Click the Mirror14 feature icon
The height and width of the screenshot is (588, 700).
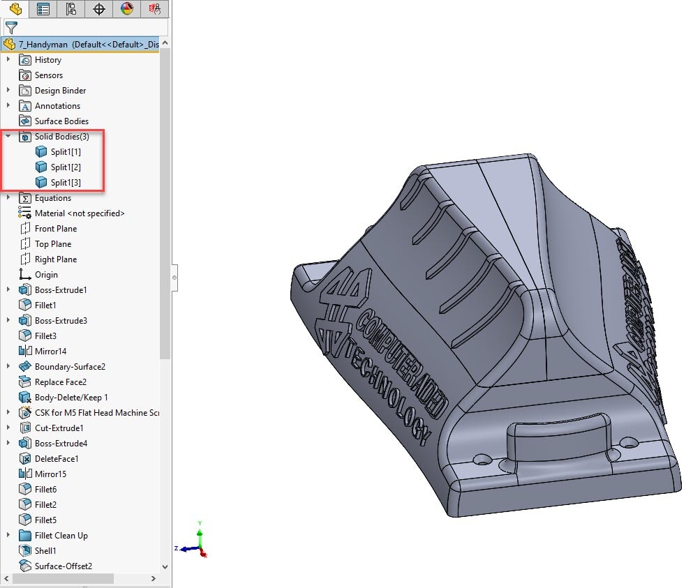pyautogui.click(x=25, y=351)
